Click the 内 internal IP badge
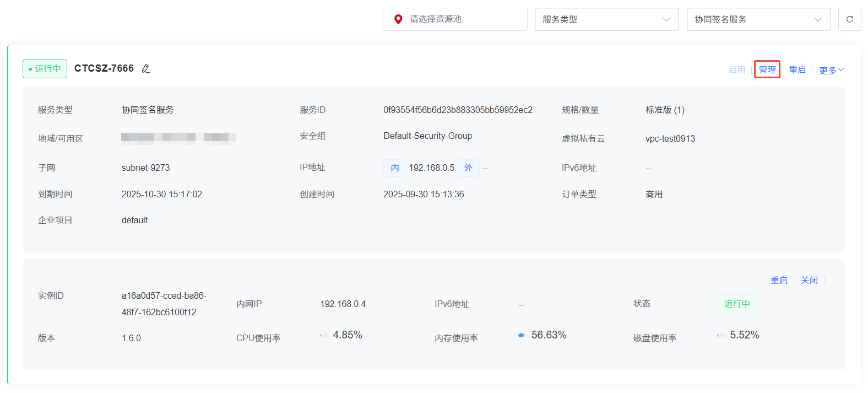This screenshot has height=393, width=868. (395, 168)
